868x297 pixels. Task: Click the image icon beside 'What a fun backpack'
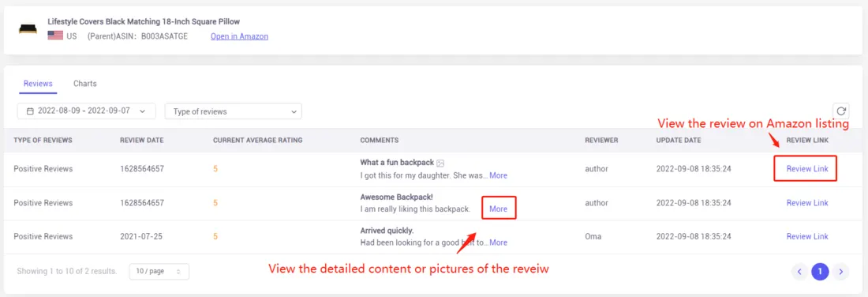pyautogui.click(x=440, y=163)
